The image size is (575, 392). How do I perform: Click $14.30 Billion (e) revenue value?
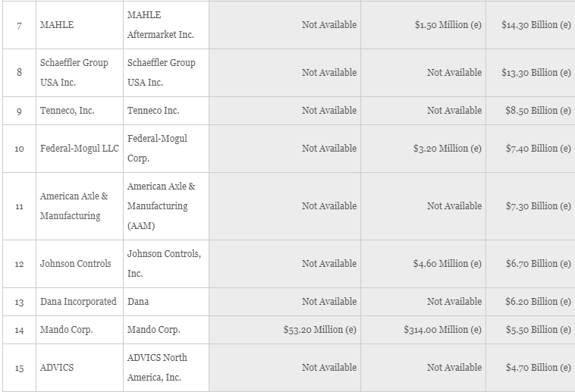pyautogui.click(x=536, y=25)
